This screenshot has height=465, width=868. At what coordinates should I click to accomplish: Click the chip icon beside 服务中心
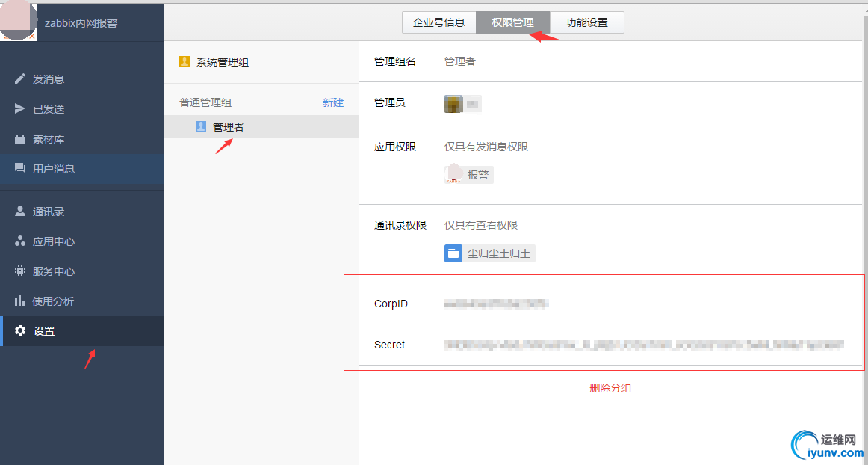click(20, 271)
